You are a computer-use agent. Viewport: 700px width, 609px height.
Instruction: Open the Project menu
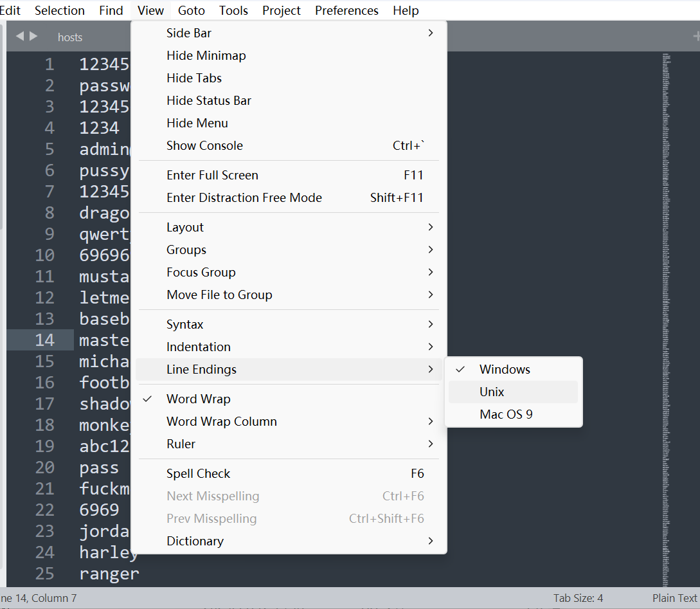point(282,10)
